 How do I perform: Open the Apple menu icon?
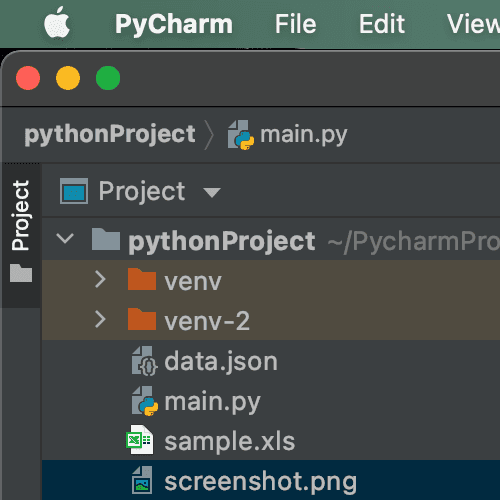[x=57, y=23]
